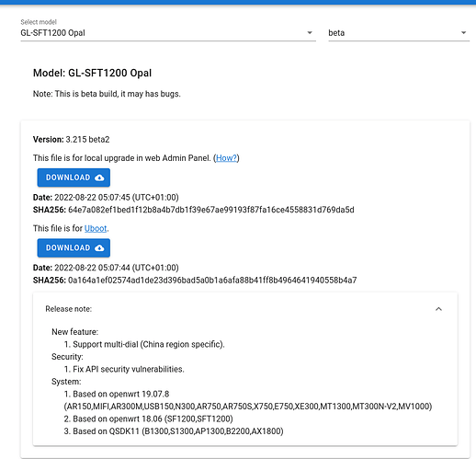This screenshot has height=459, width=476.
Task: Download the local upgrade firmware file
Action: 74,178
